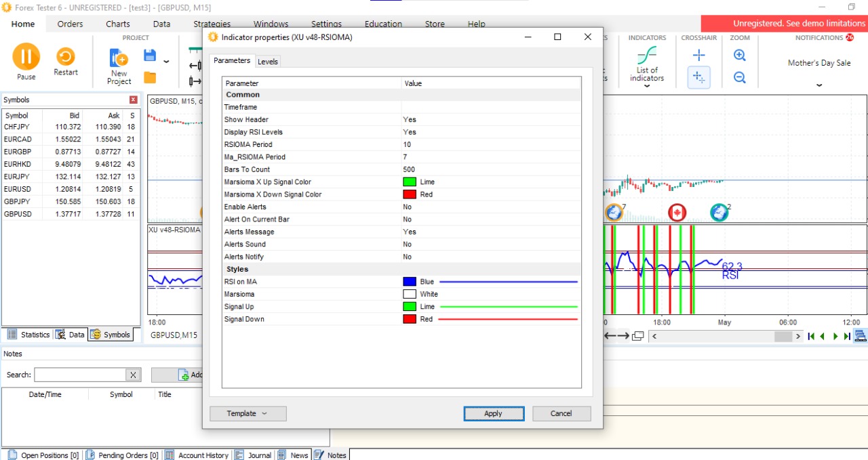Open dropdown arrow next to save icon

pyautogui.click(x=166, y=62)
